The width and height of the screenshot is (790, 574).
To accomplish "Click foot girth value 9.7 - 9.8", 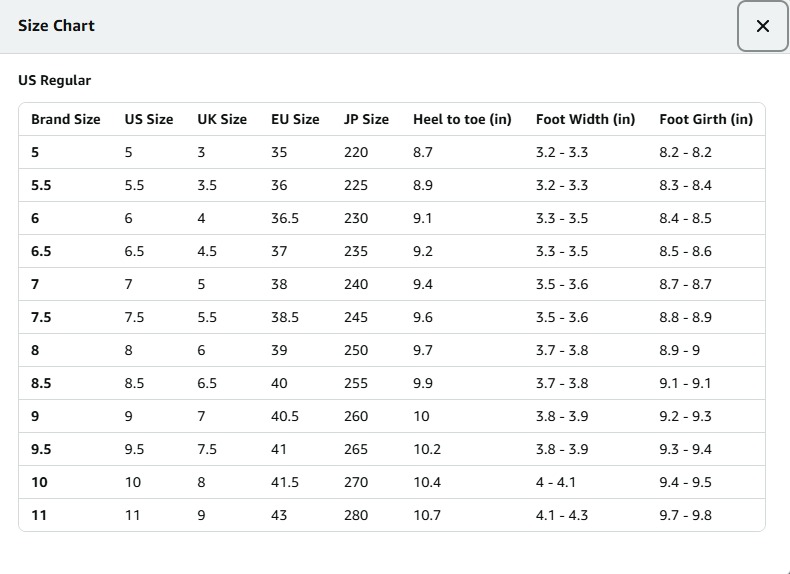I will 685,516.
